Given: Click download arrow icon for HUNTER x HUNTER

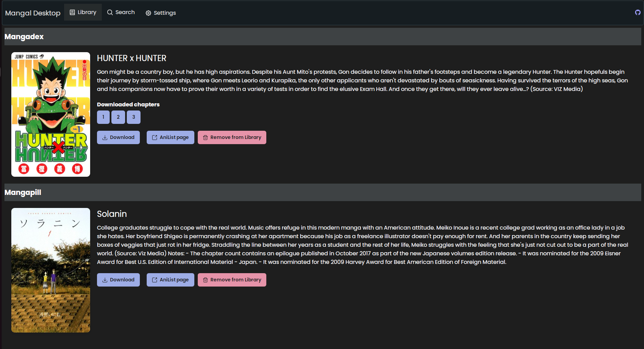Looking at the screenshot, I should point(105,138).
